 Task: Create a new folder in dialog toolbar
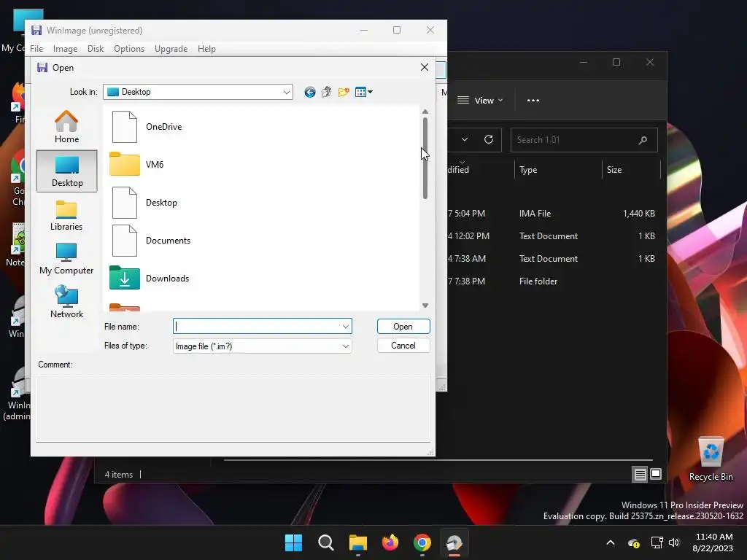(x=344, y=92)
